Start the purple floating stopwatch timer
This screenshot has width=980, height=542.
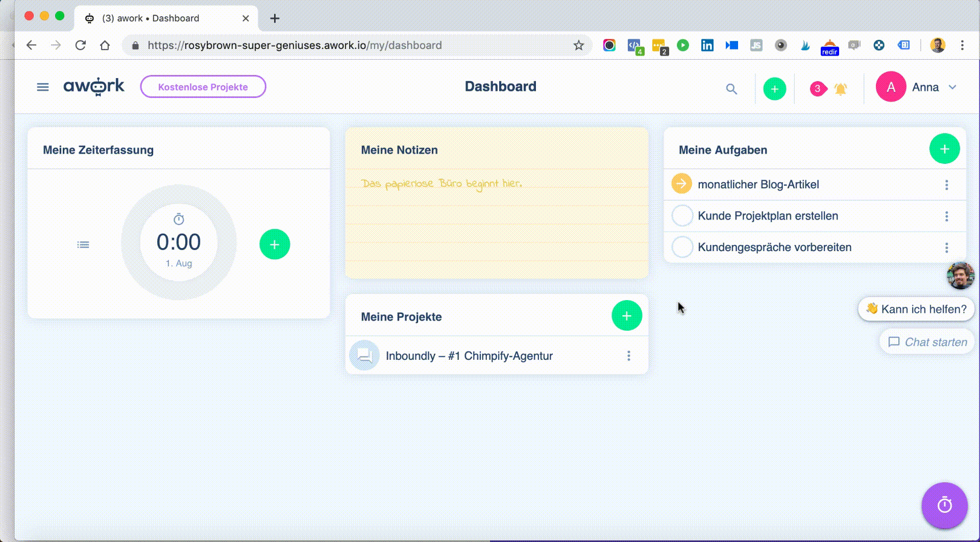944,505
